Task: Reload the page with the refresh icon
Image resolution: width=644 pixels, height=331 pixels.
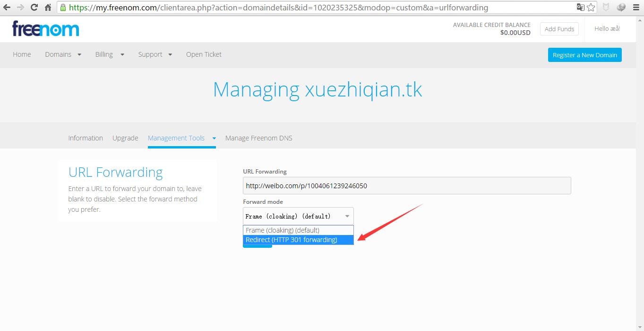Action: (x=34, y=8)
